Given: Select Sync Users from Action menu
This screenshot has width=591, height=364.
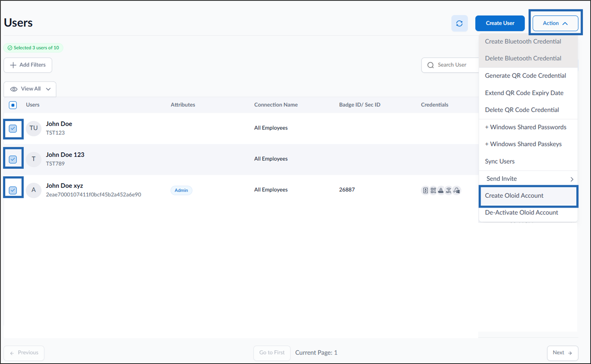Looking at the screenshot, I should click(528, 161).
